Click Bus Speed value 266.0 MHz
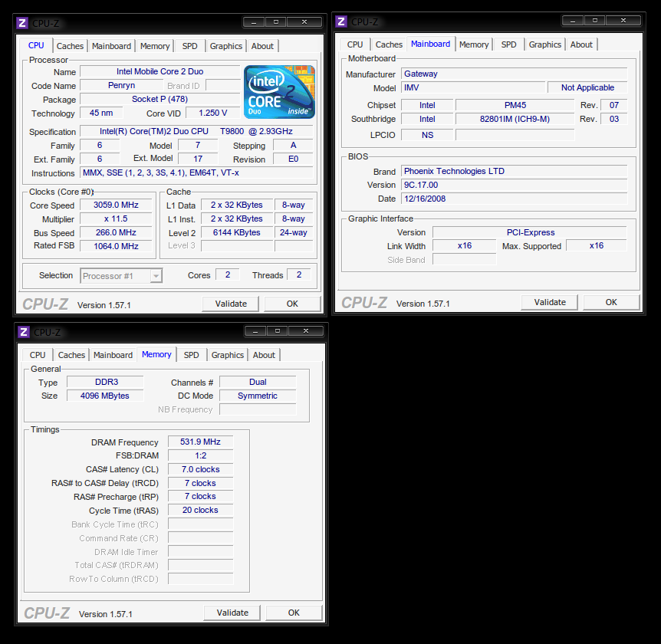661x644 pixels. 116,232
